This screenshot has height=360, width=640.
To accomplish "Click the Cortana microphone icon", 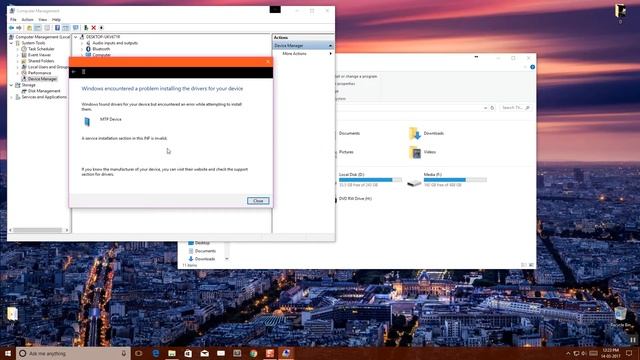I will coord(124,353).
